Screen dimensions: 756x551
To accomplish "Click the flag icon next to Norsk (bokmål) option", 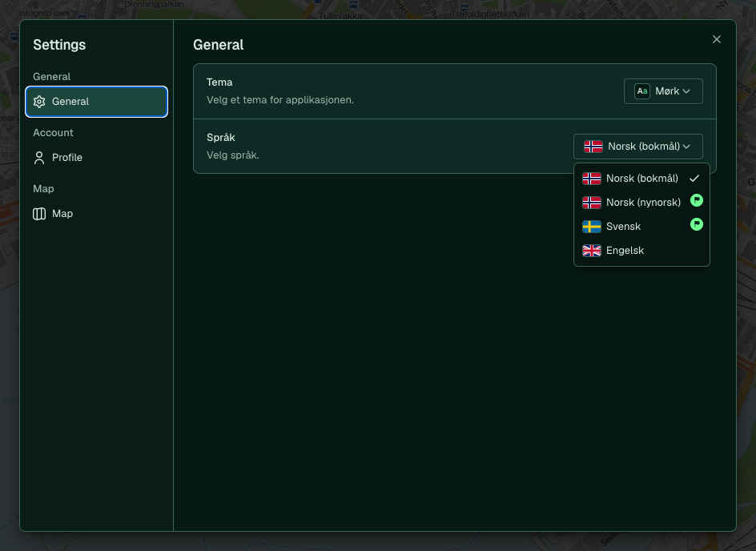I will (x=592, y=179).
